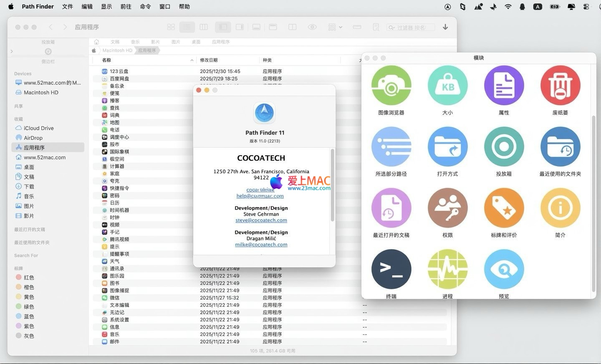Select the 废纸篓 trash module
This screenshot has height=364, width=601.
[x=560, y=86]
